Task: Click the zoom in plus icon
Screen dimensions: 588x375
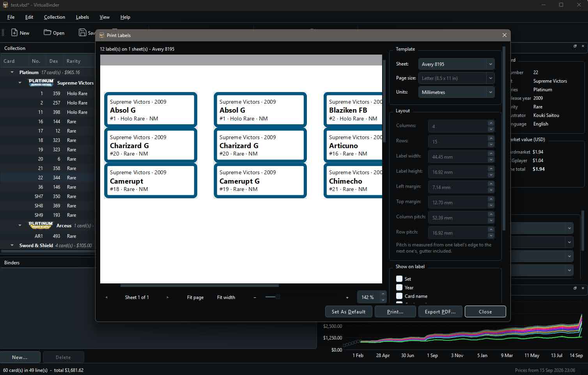Action: [347, 297]
